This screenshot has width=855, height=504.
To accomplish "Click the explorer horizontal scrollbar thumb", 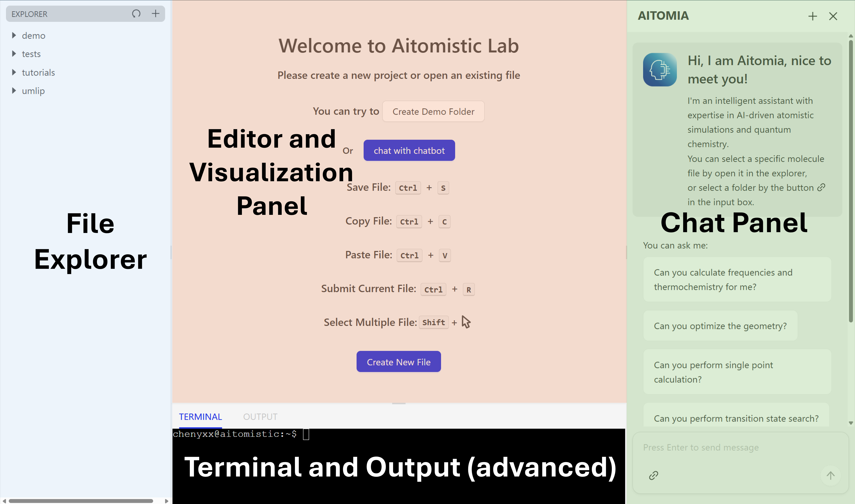I will pos(81,501).
